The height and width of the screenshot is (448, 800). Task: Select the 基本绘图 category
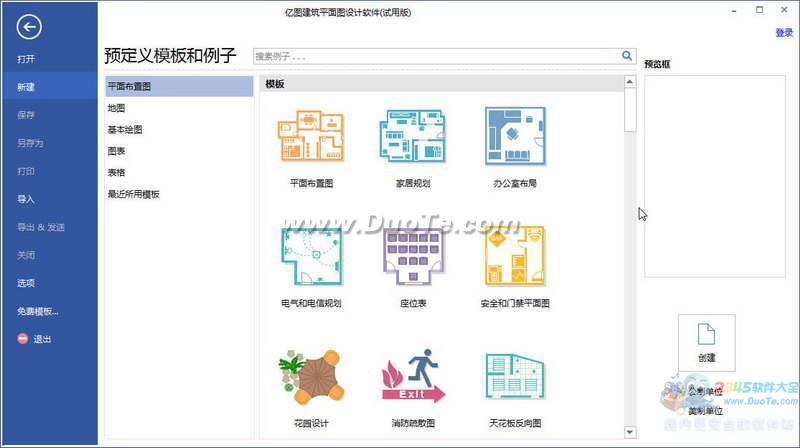[125, 129]
